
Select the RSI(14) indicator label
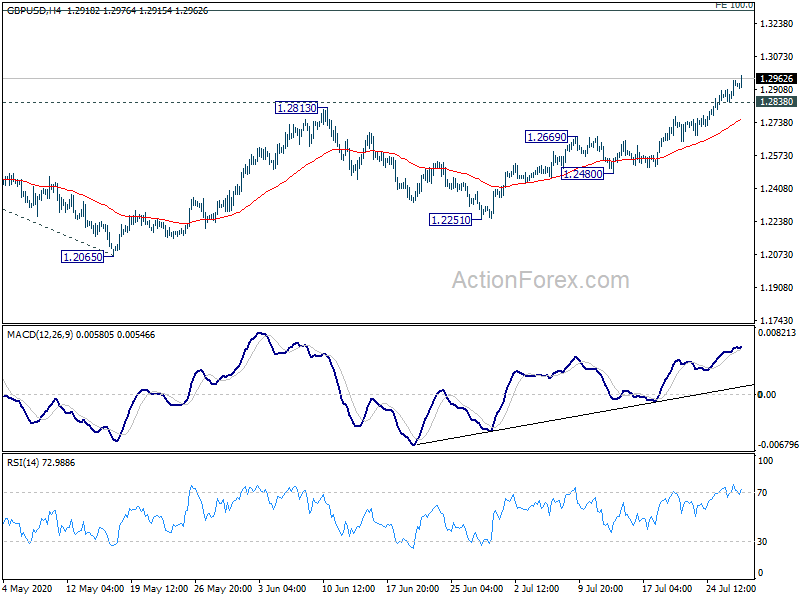[23, 463]
